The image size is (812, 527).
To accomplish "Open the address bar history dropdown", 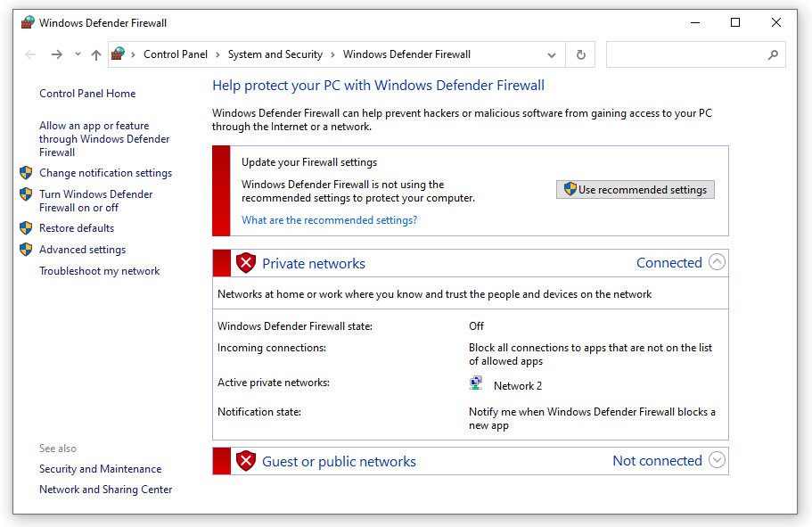I will [551, 54].
